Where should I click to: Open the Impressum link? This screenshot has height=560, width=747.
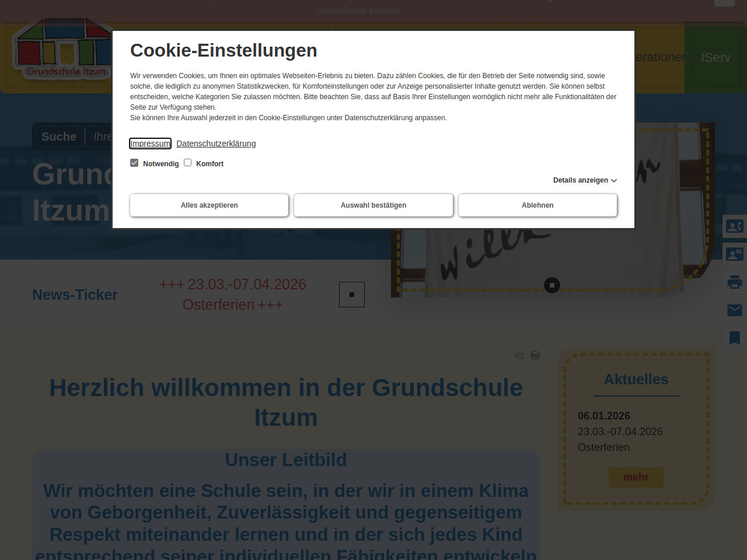150,143
